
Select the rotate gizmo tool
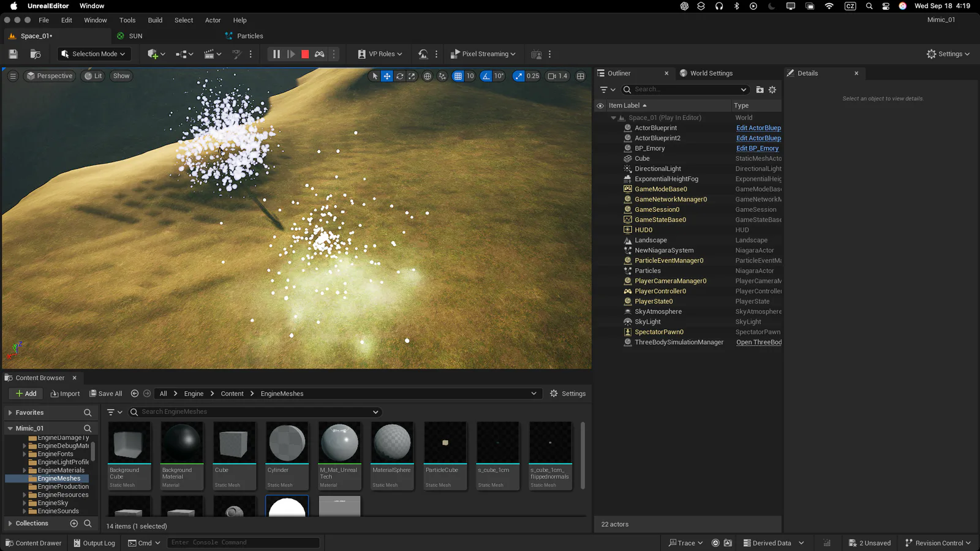click(x=399, y=76)
